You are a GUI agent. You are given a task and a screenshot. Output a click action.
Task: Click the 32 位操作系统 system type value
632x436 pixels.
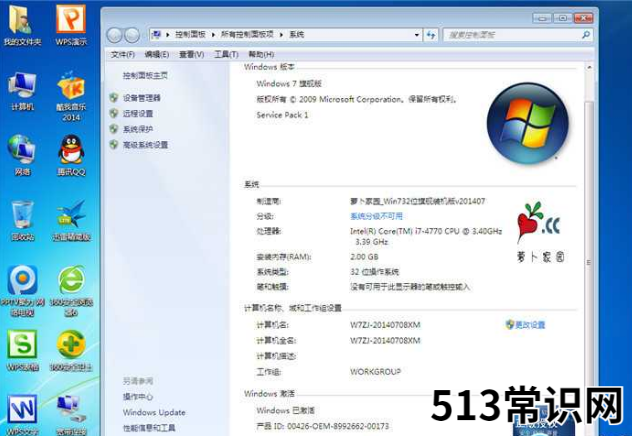click(x=374, y=272)
